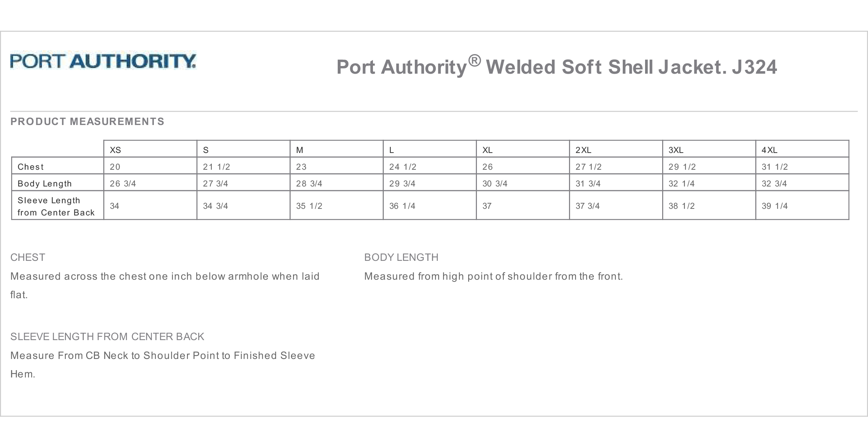Click the 3XL chest value 29 1/2
The width and height of the screenshot is (868, 426).
click(682, 167)
